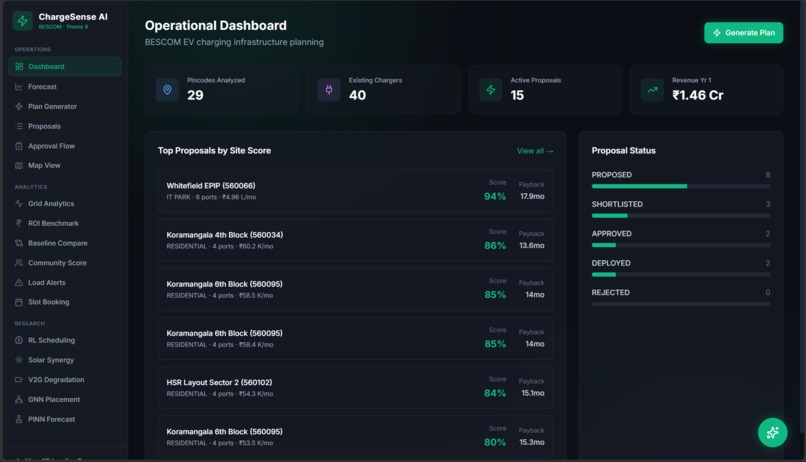Click the Baseline Compare icon
This screenshot has width=806, height=462.
(x=19, y=243)
